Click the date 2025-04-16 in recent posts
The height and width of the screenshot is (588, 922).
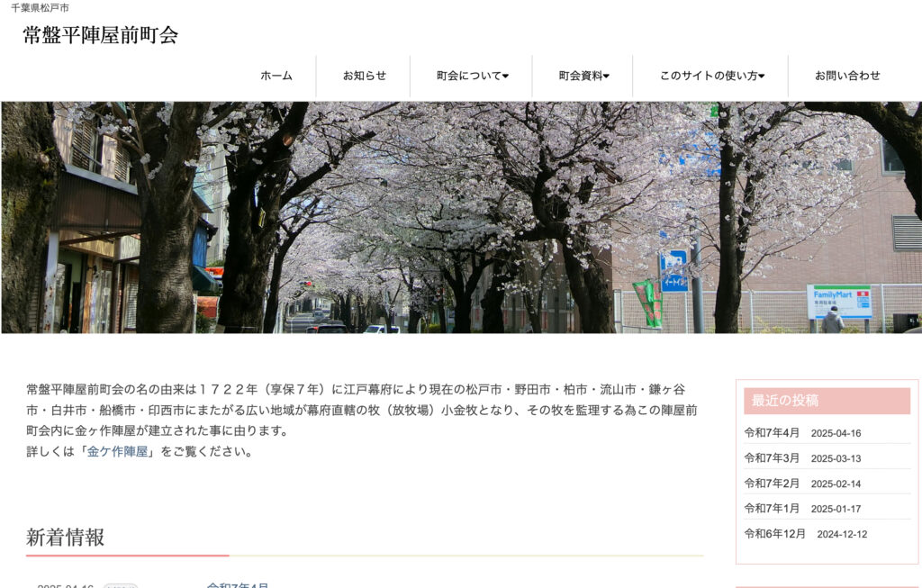pyautogui.click(x=836, y=433)
